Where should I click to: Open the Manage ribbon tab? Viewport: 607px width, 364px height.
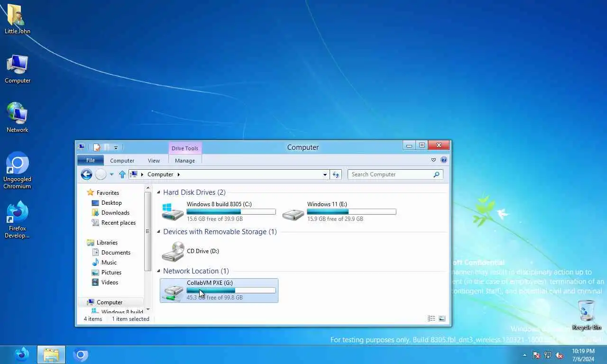[x=185, y=161]
